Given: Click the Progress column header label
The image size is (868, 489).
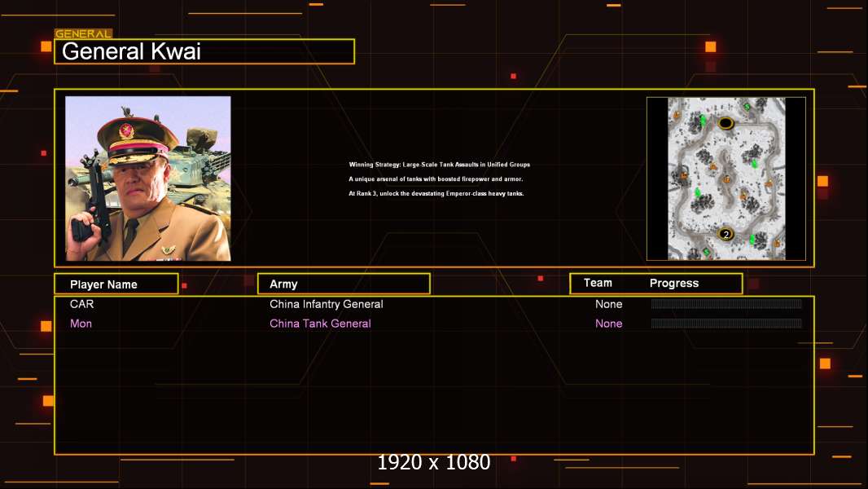Looking at the screenshot, I should 673,284.
